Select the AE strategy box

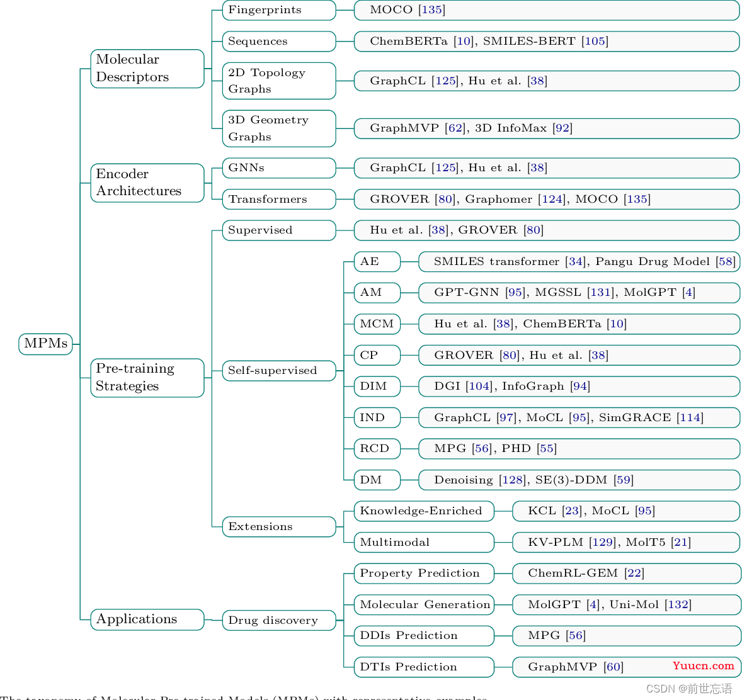pos(377,261)
